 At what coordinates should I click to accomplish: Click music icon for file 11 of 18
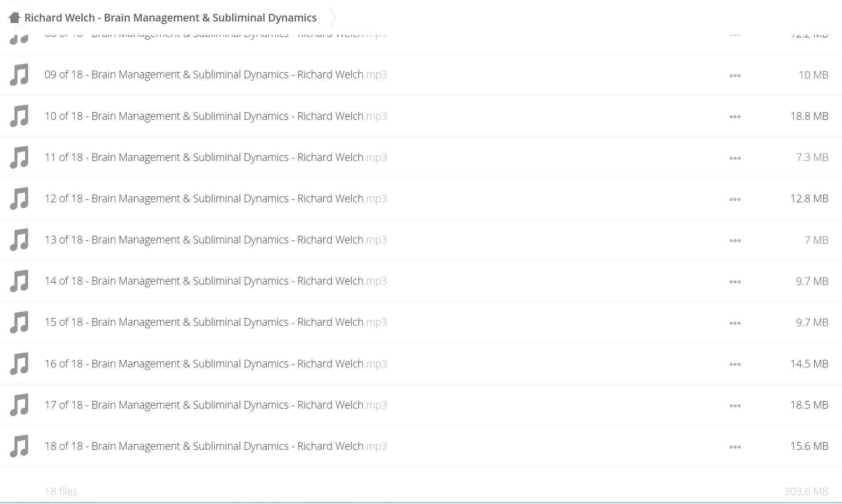click(19, 157)
